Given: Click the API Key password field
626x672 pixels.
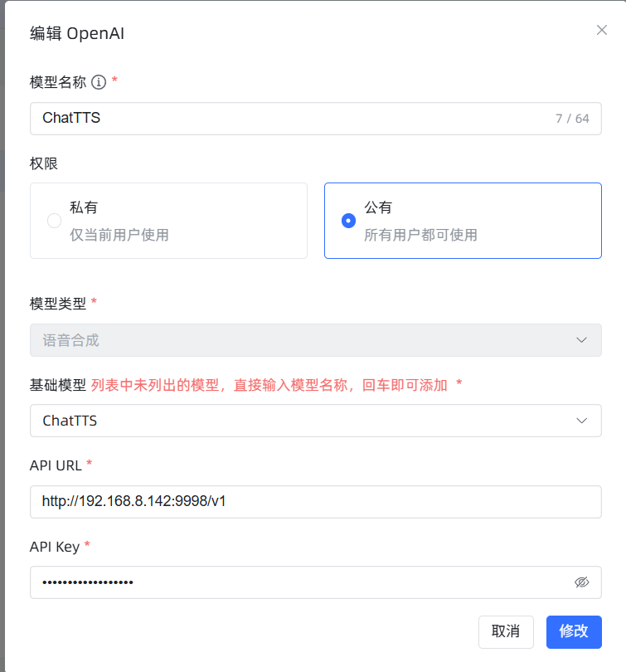Looking at the screenshot, I should [316, 582].
